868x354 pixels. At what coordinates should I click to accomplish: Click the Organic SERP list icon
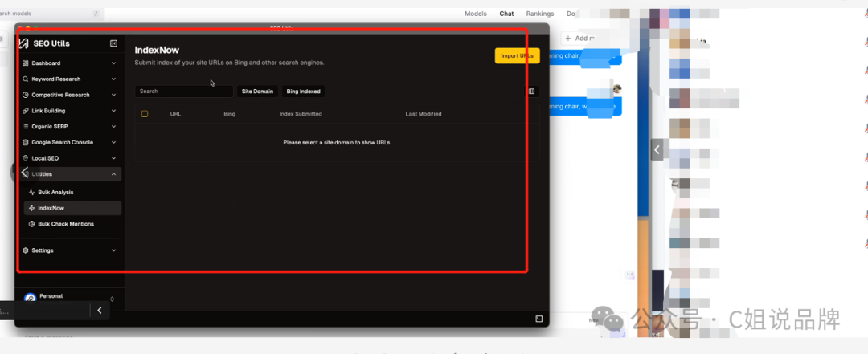tap(26, 127)
